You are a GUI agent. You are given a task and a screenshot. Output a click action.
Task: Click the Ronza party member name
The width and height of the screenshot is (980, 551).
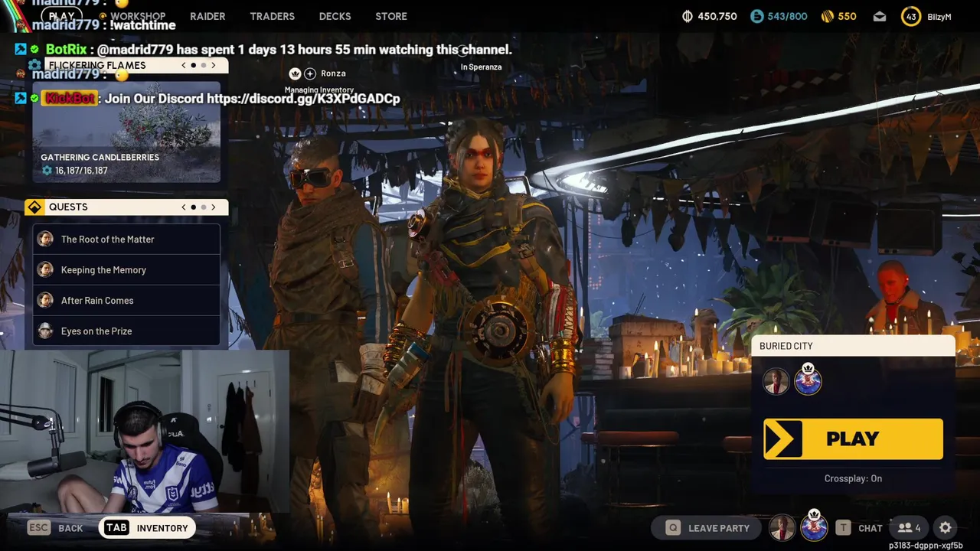coord(333,73)
